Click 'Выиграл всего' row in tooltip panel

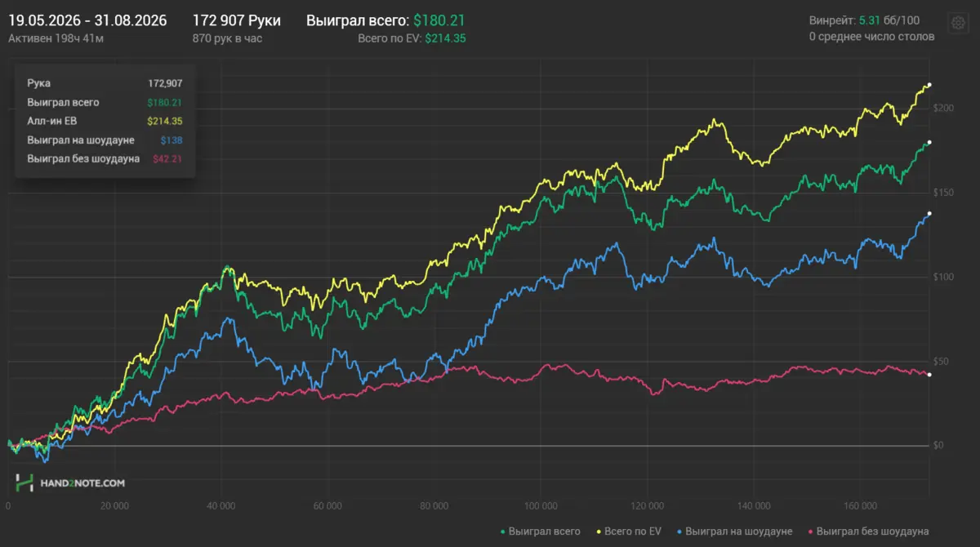pos(105,102)
